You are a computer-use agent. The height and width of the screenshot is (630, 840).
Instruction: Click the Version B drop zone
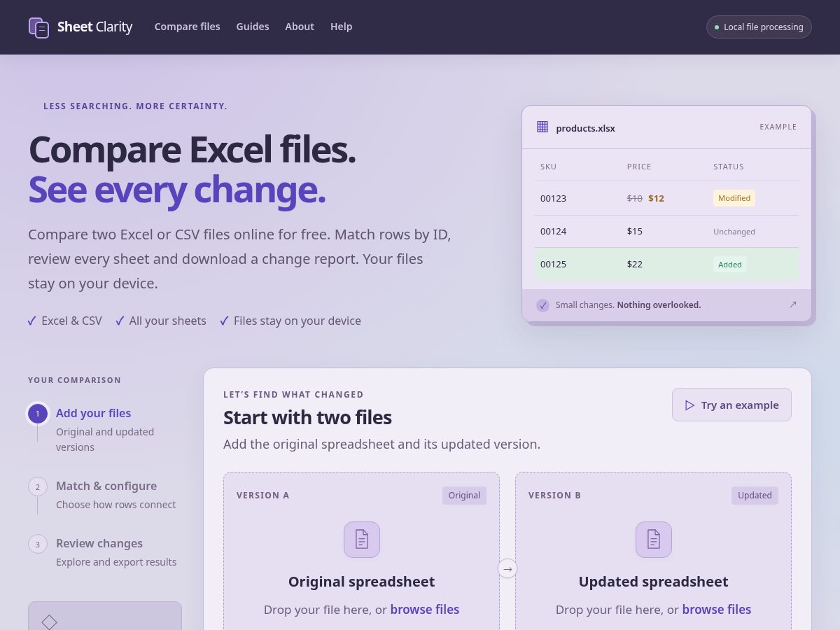pos(653,551)
